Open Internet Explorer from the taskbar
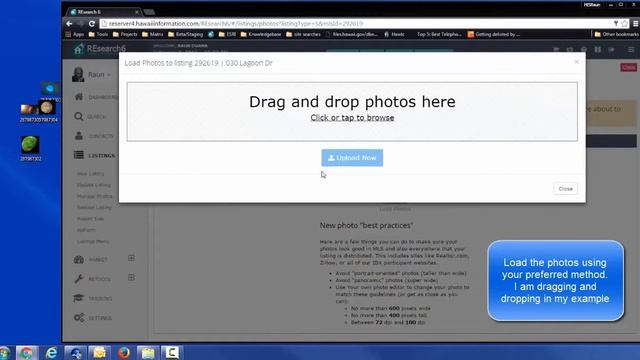Image resolution: width=640 pixels, height=360 pixels. 51,353
